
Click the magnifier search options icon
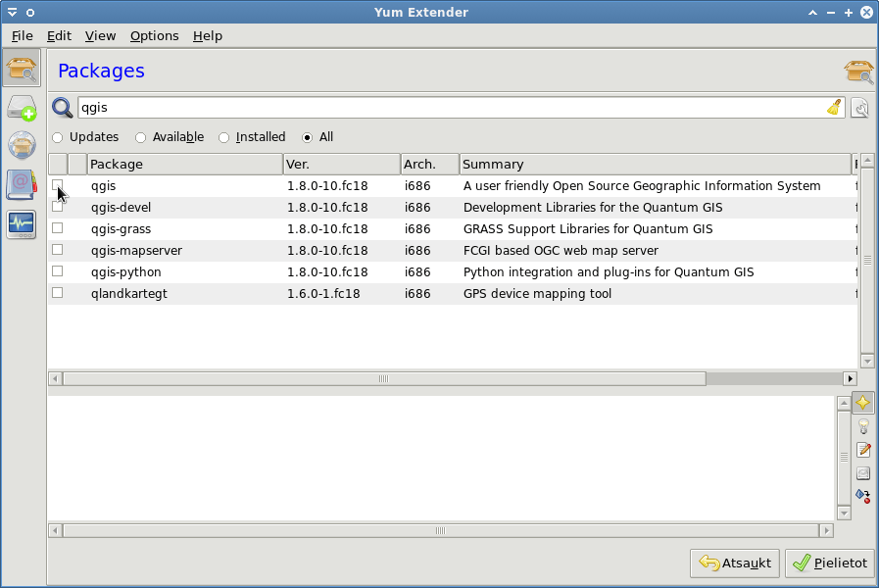click(62, 108)
